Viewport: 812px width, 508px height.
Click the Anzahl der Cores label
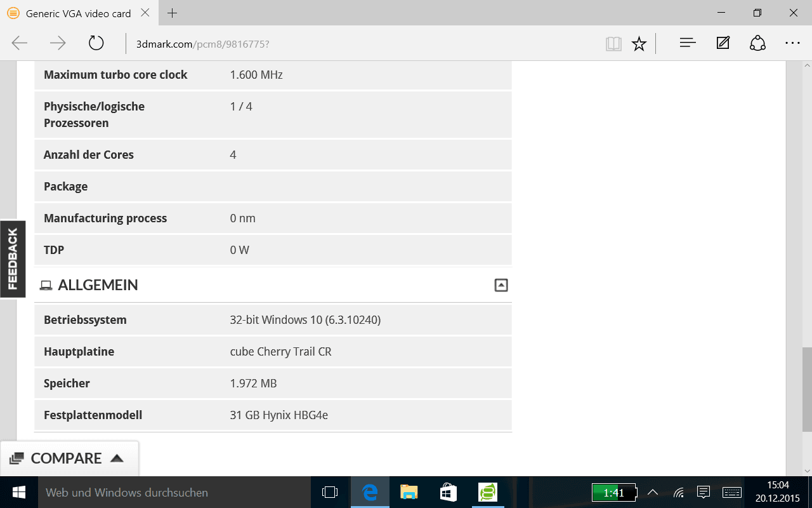89,155
